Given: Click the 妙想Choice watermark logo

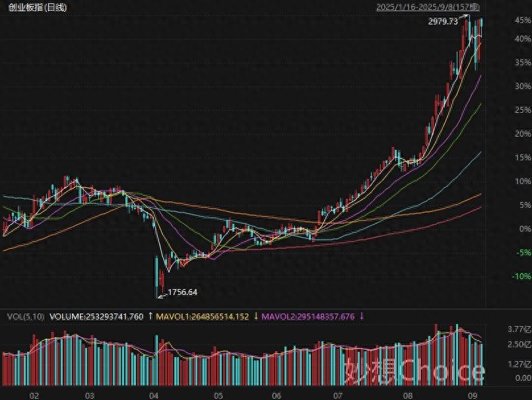Looking at the screenshot, I should pos(415,371).
